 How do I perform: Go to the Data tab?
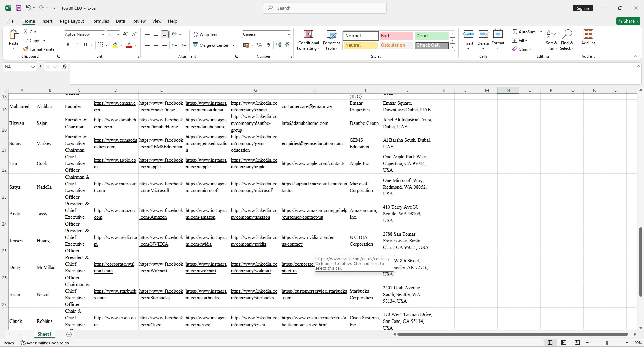coord(120,21)
